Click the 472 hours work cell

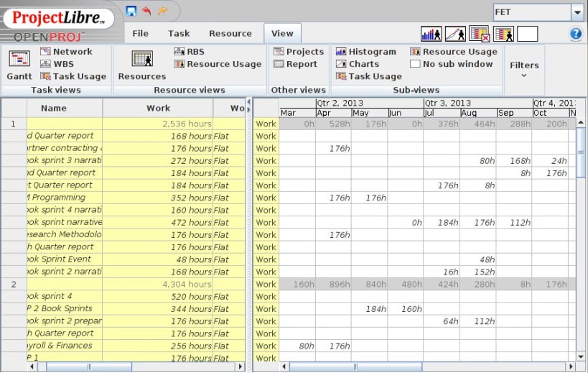point(158,222)
